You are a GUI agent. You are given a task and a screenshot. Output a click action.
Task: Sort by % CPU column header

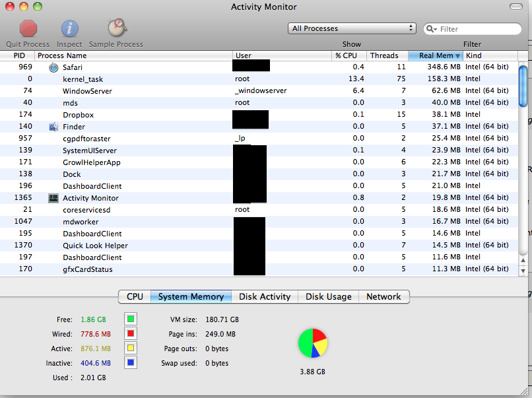coord(349,55)
